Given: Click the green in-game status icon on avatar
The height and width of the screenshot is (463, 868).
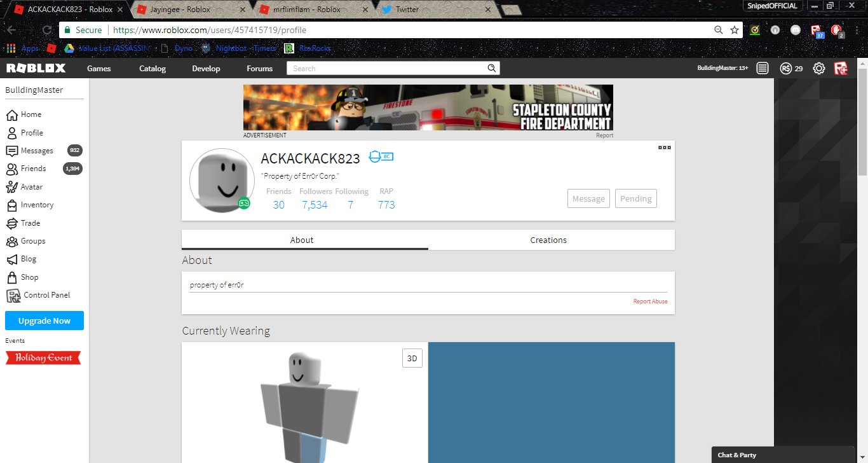Looking at the screenshot, I should 244,203.
